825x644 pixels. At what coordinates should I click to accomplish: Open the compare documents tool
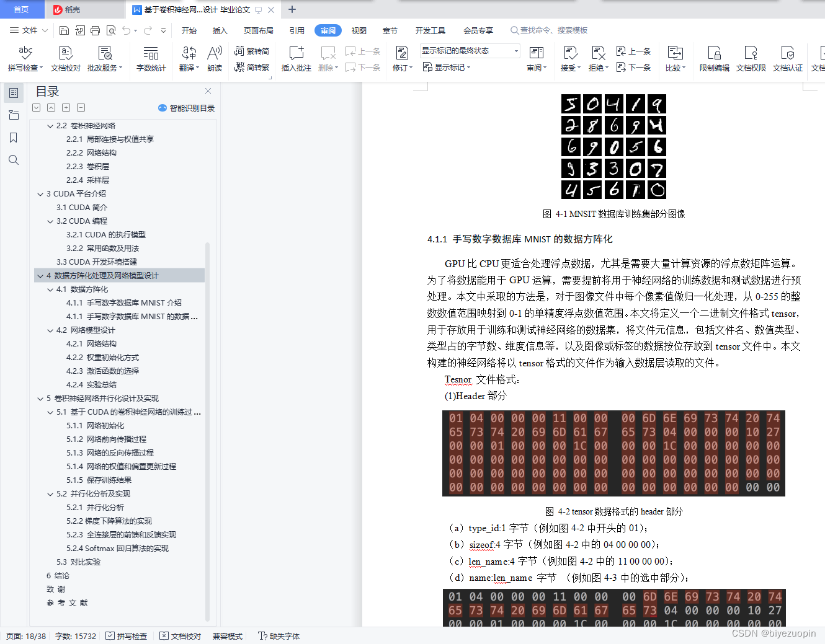pos(676,58)
